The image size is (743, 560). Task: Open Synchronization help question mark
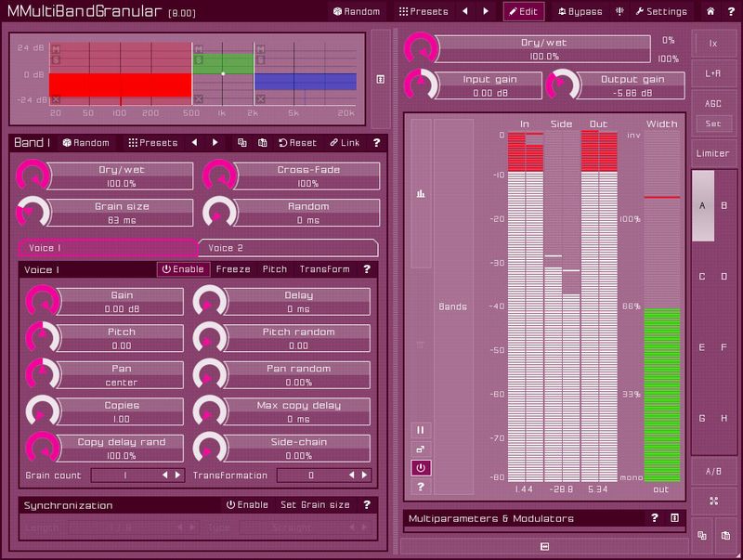point(367,505)
